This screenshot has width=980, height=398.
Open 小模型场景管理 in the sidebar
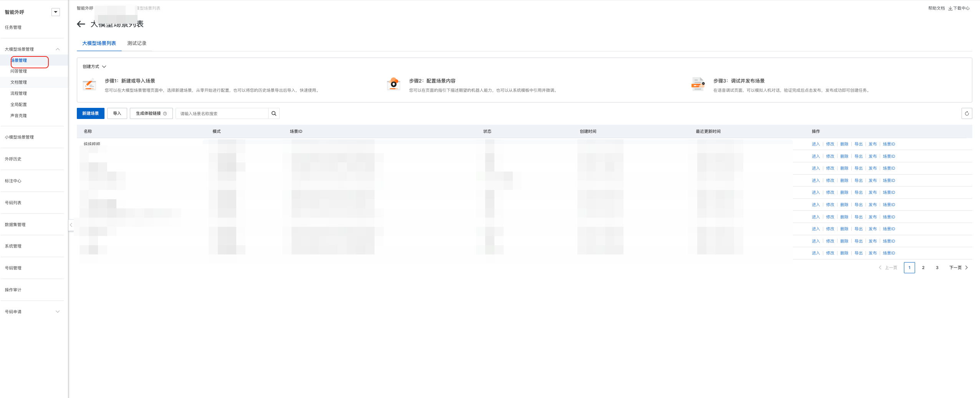[19, 137]
